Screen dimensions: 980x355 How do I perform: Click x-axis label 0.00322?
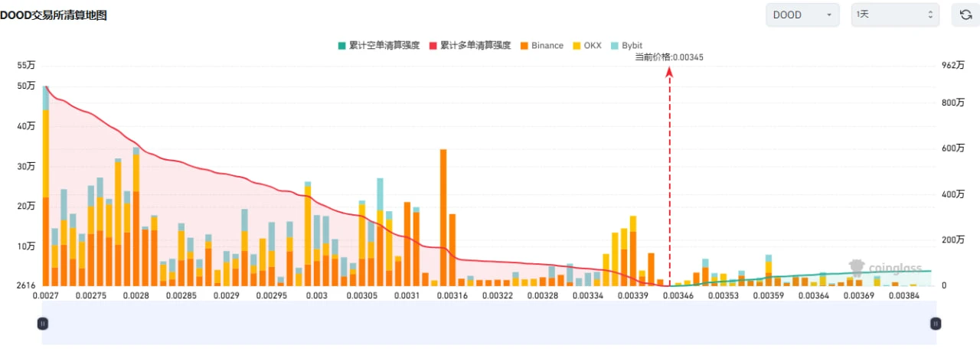[x=498, y=295]
